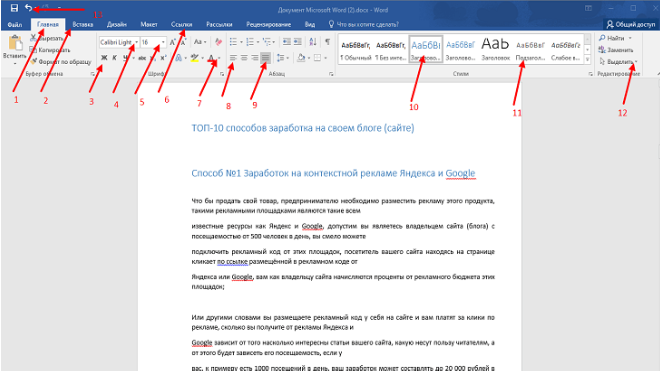Apply bulleted list
Viewport: 660px width, 371px height.
(x=233, y=42)
